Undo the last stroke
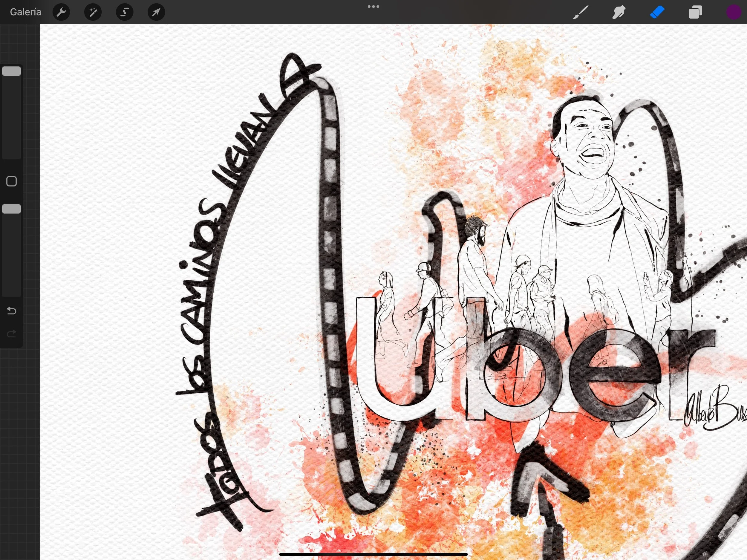 pyautogui.click(x=11, y=310)
